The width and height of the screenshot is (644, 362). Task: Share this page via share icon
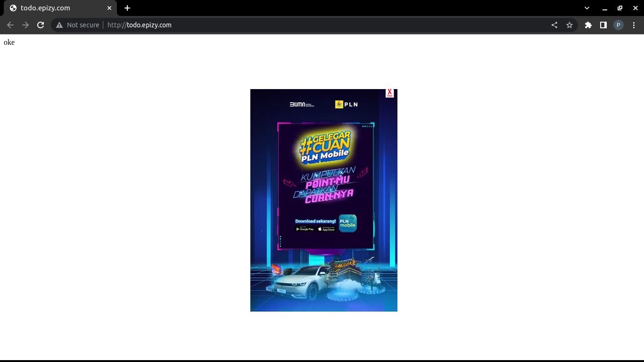click(554, 25)
